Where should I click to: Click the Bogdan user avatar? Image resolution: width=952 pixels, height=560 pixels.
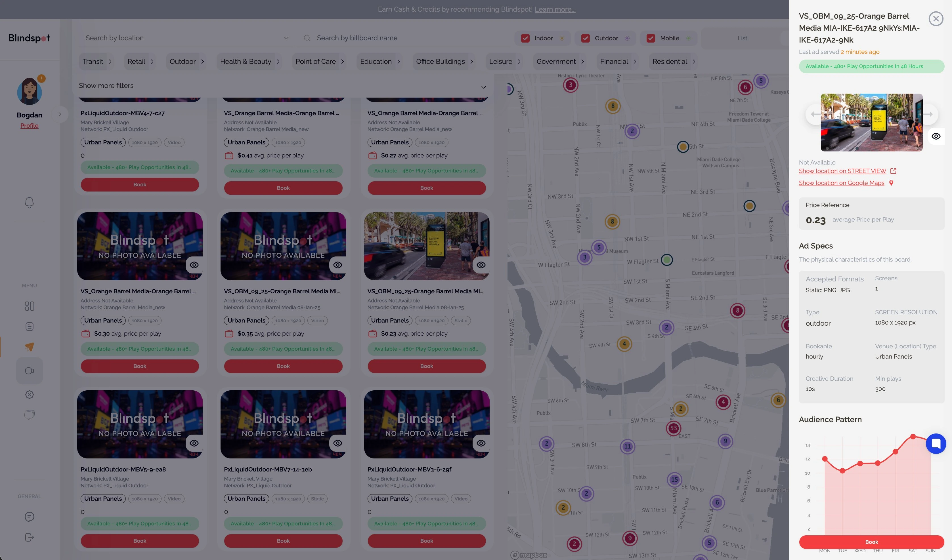pos(29,91)
